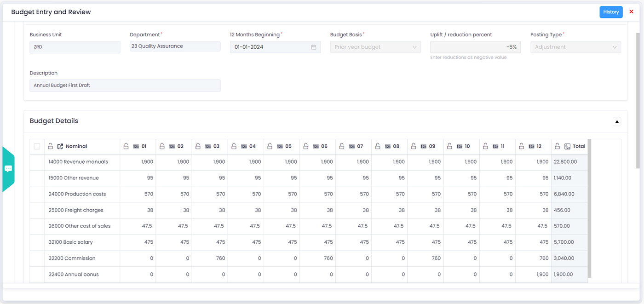
Task: Open the calendar picker in 12 Months Beginning
Action: pos(314,47)
